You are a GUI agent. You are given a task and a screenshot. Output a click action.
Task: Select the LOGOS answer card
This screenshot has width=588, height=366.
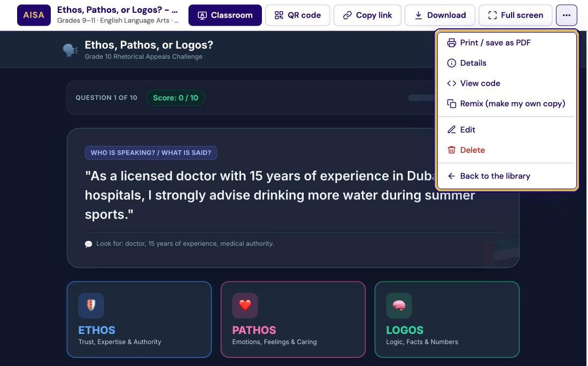point(447,320)
